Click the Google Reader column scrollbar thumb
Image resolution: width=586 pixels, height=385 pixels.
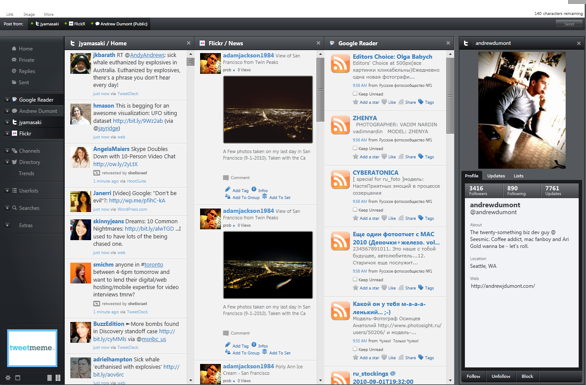tap(450, 95)
